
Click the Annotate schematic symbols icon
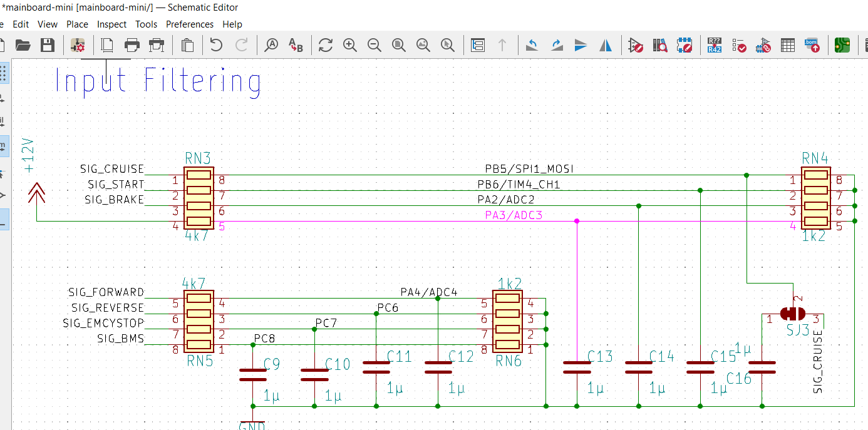[x=714, y=45]
